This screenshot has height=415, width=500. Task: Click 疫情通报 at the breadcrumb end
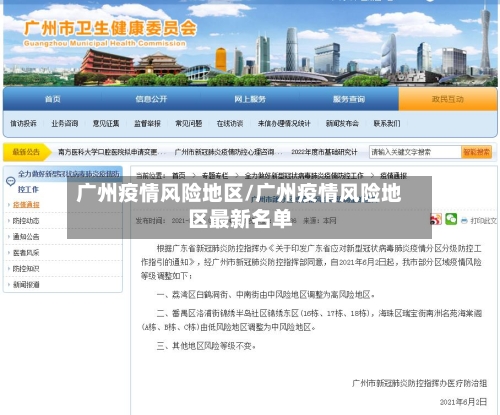tap(394, 175)
